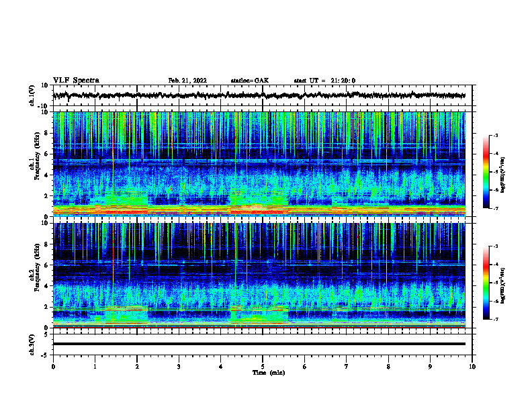Click the "5" tick of ch.3(V) axis
Image resolution: width=532 pixels, height=411 pixels.
point(47,334)
